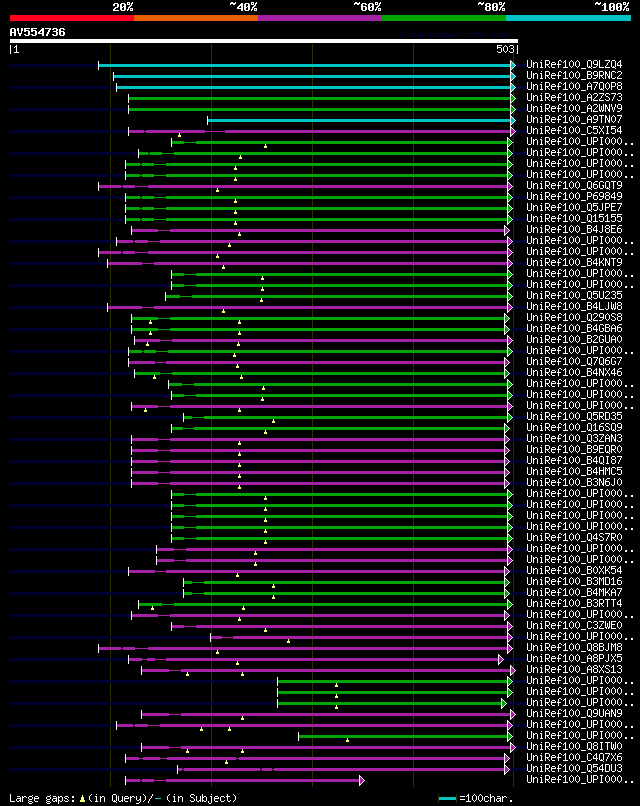Open hit UniRef100_A7Q0P8 label
Viewport: 640px width, 806px height.
574,86
